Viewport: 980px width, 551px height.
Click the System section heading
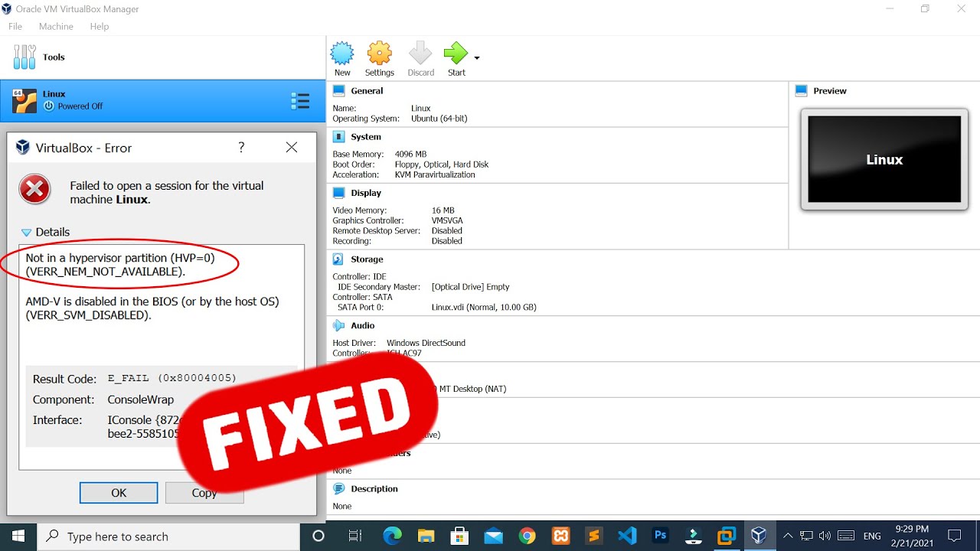[x=366, y=136]
